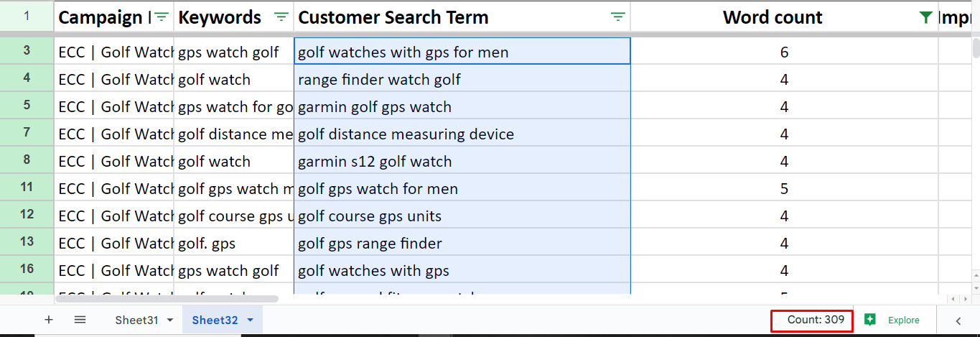Open the Sheet32 tab dropdown arrow
The width and height of the screenshot is (980, 337).
pyautogui.click(x=250, y=320)
